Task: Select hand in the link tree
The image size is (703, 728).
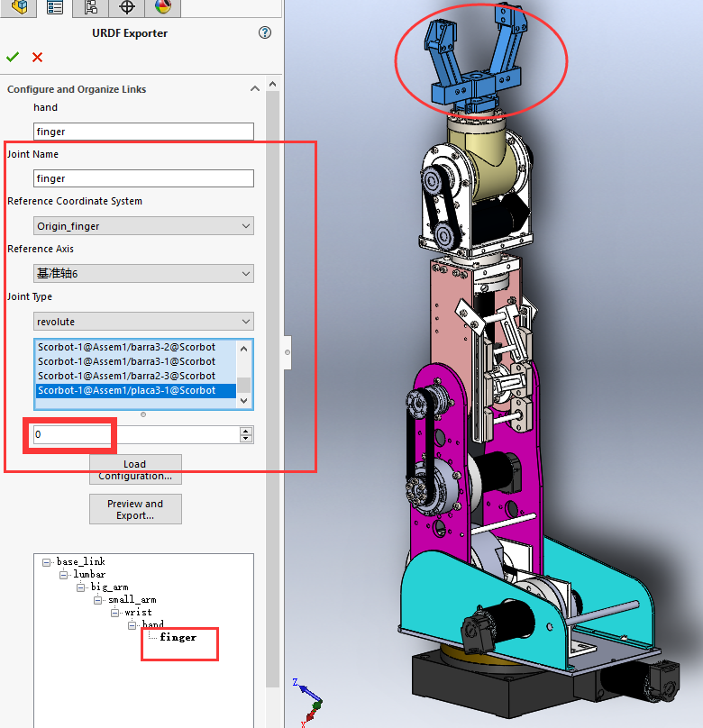Action: [x=152, y=624]
